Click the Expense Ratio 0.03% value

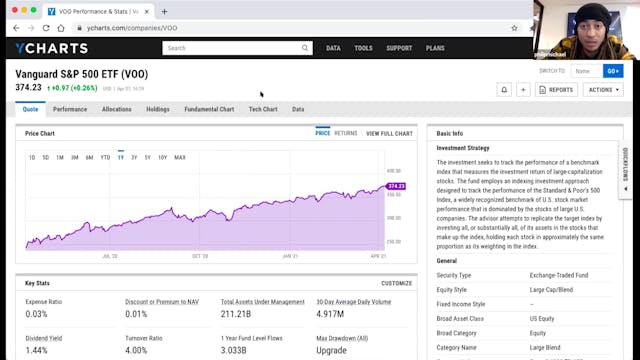pos(36,314)
